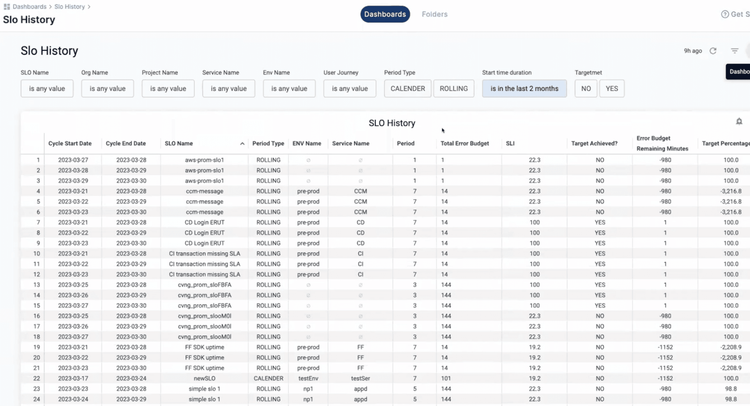Screen dimensions: 750x406
Task: Click the Get Started help icon
Action: click(725, 15)
